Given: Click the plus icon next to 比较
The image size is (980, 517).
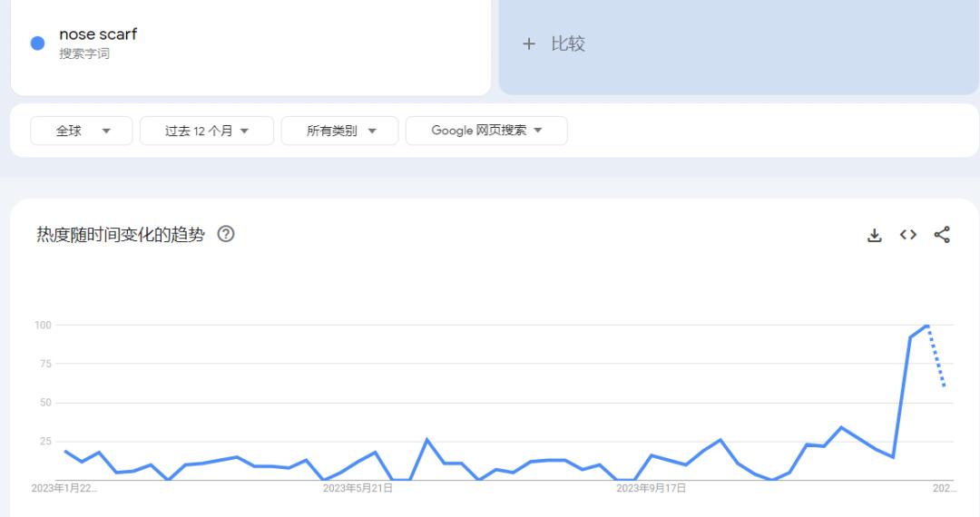Looking at the screenshot, I should point(529,44).
